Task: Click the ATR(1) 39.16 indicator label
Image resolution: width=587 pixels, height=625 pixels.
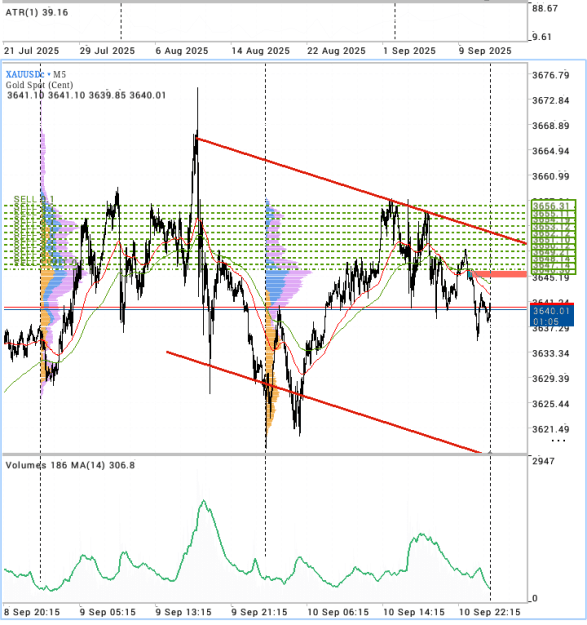Action: point(37,12)
